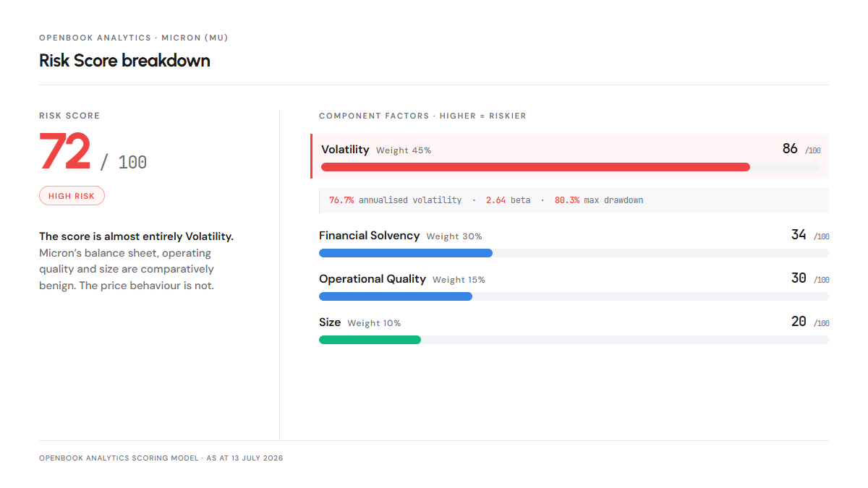868x488 pixels.
Task: Click the Risk Score breakdown heading
Action: tap(124, 61)
